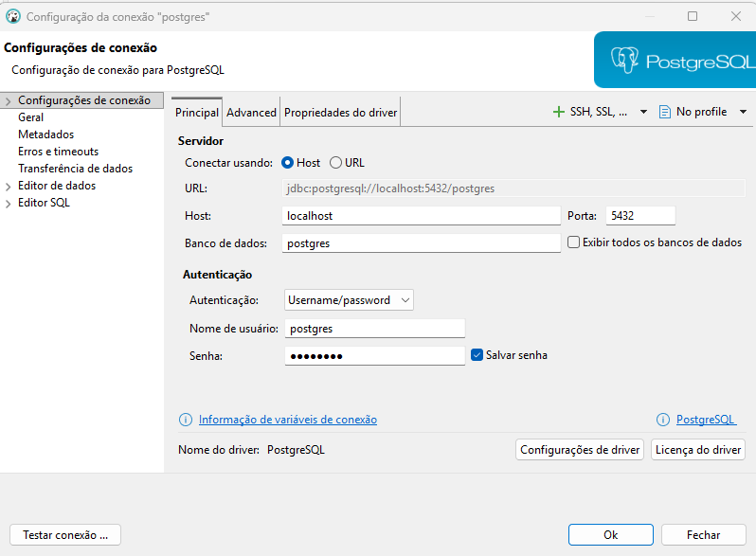Expand the Configurações de conexão tree node
Viewport: 756px width, 556px height.
pos(8,101)
